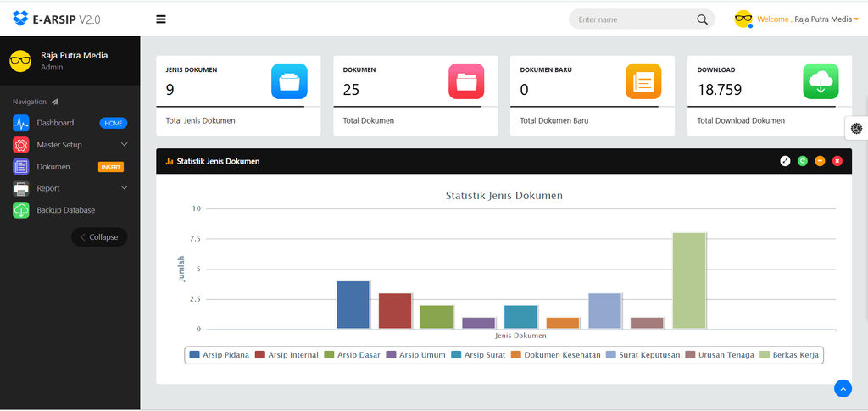Screen dimensions: 868x411
Task: Remove the statistics panel with red button
Action: click(837, 161)
